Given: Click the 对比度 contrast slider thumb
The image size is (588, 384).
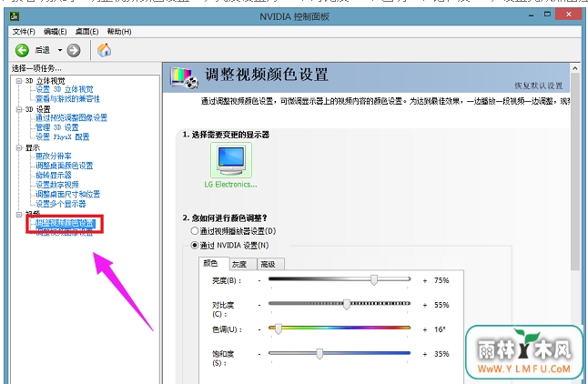Looking at the screenshot, I should [347, 304].
